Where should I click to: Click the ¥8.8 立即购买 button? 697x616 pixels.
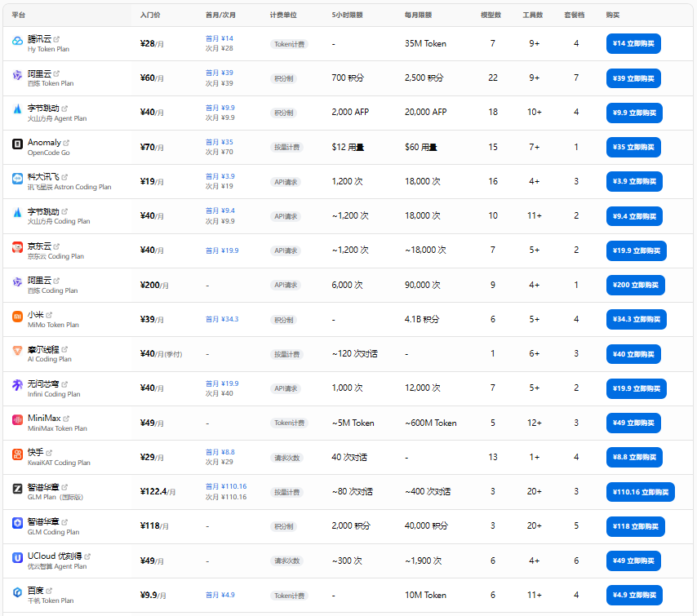(x=634, y=458)
